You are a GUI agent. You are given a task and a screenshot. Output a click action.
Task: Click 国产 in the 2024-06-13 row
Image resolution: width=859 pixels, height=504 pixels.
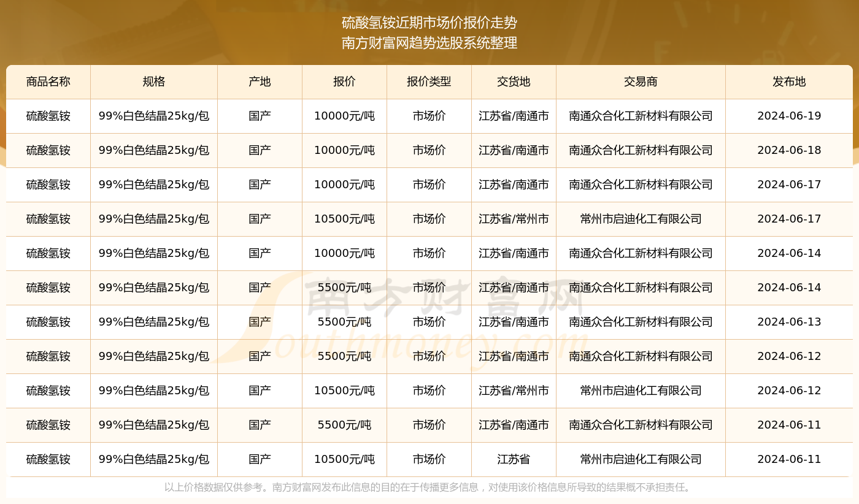click(x=260, y=322)
